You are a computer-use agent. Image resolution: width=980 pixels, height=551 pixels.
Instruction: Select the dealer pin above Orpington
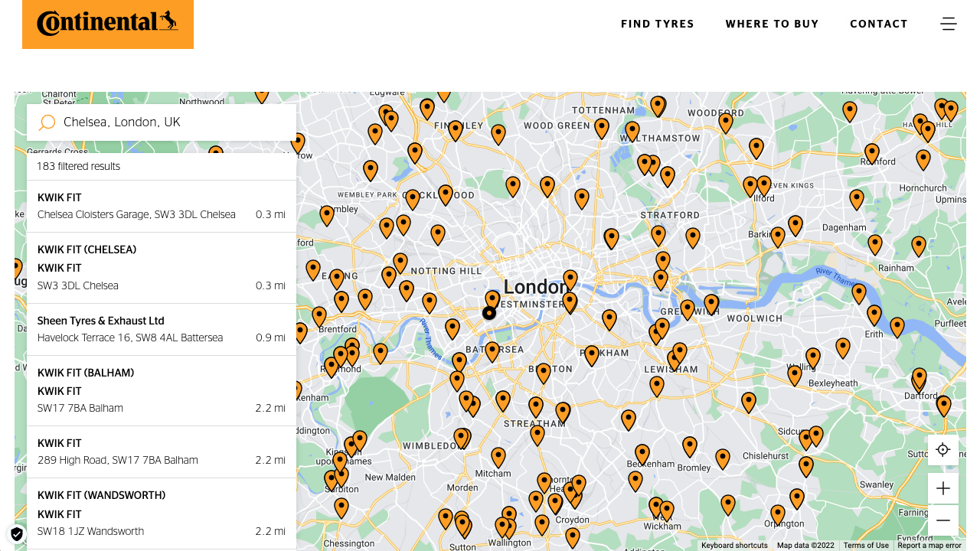tap(778, 515)
